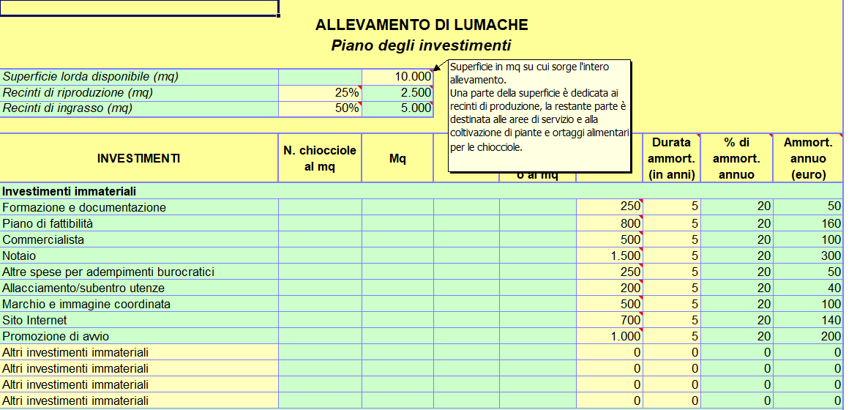Select the Recinti di ingrasso (mq) label
Screen dimensions: 868x410
point(139,108)
